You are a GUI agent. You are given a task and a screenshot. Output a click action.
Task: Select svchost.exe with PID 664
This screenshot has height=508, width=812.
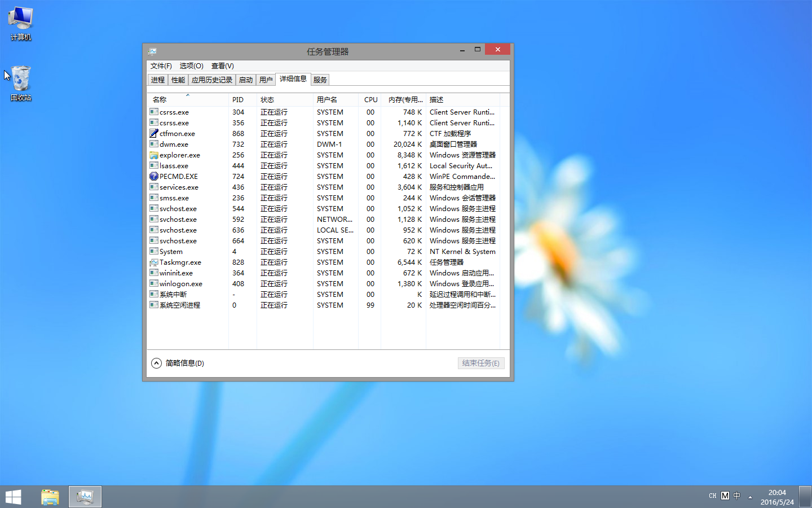coord(324,240)
